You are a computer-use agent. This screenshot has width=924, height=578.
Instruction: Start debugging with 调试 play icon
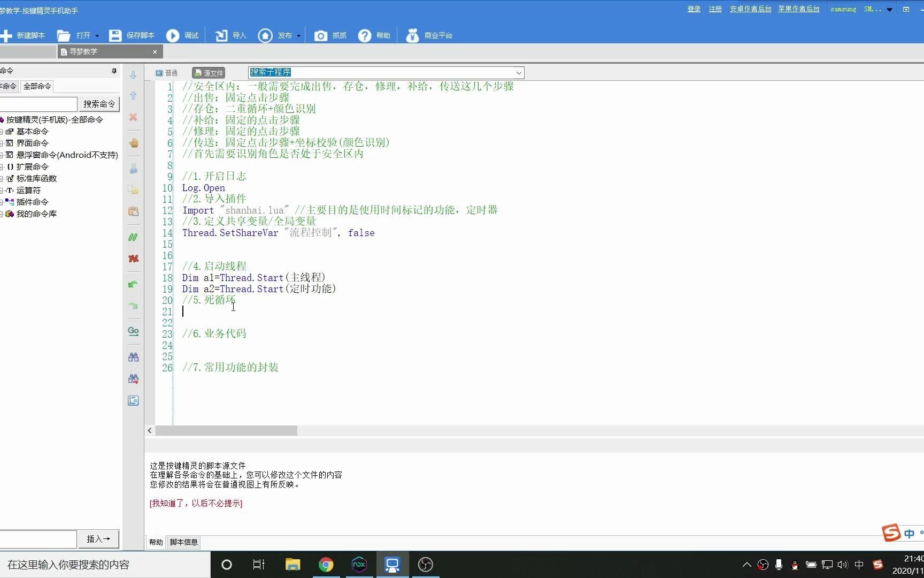(x=173, y=35)
